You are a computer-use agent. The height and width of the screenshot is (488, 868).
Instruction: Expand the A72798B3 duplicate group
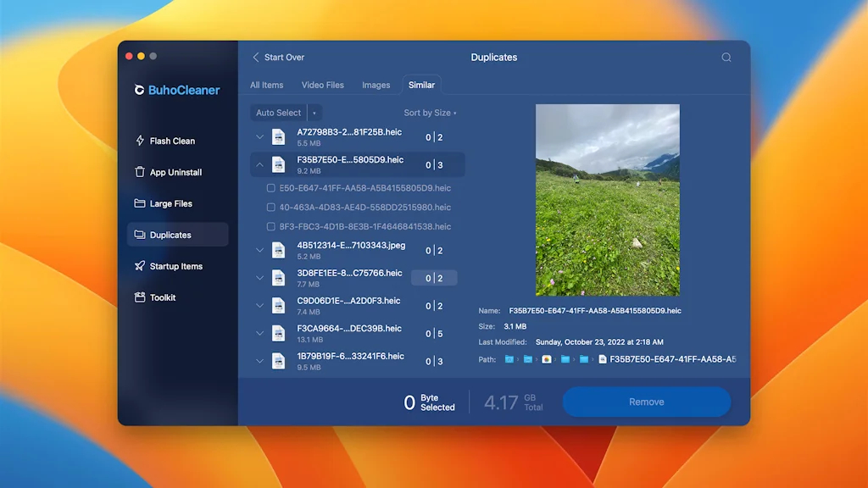click(259, 137)
